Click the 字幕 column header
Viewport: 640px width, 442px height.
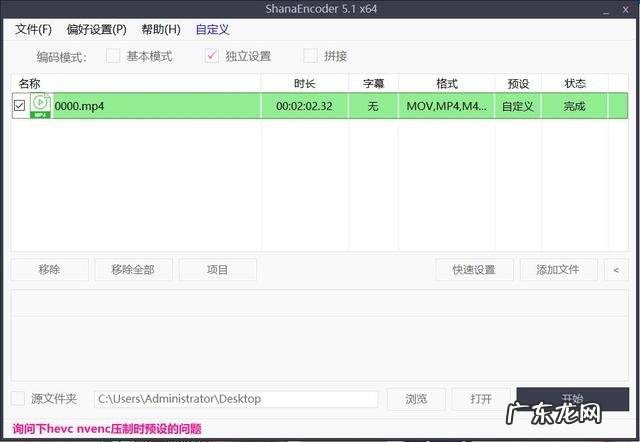pos(373,83)
